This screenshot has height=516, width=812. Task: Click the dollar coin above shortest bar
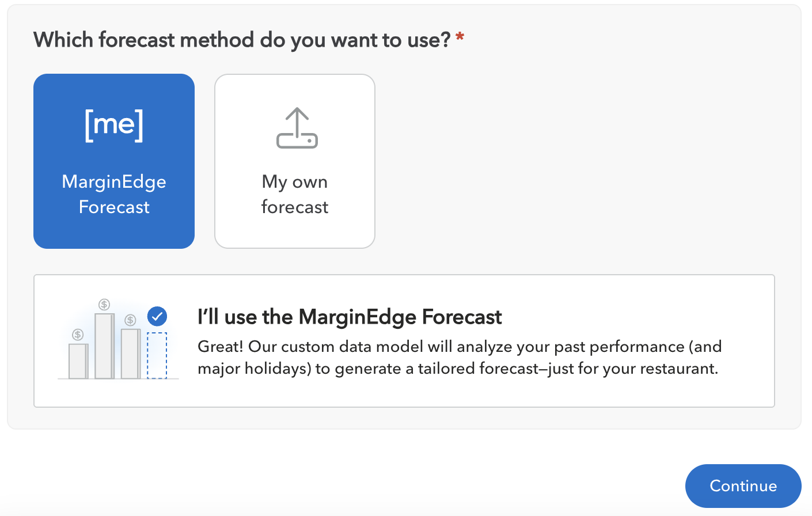(x=78, y=335)
